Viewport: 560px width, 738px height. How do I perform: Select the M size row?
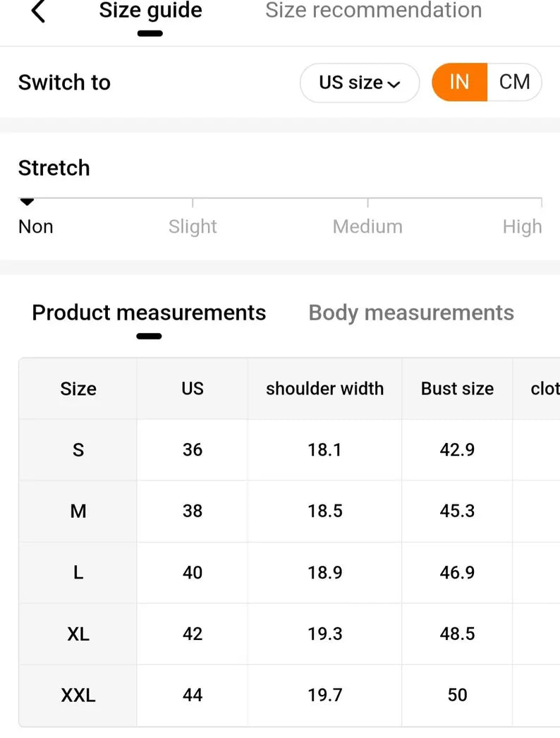[78, 512]
